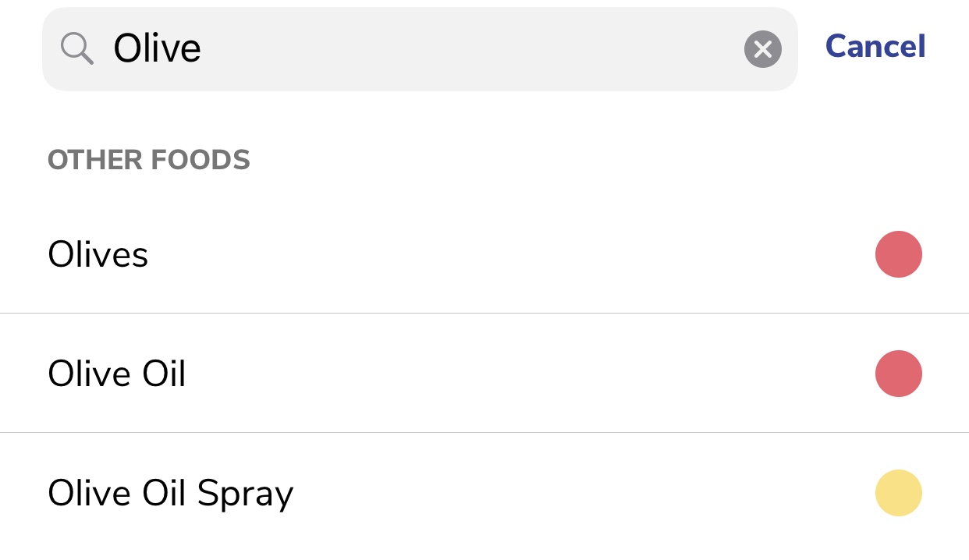This screenshot has height=560, width=969.
Task: Click the "OTHER FOODS" section header
Action: coord(148,160)
